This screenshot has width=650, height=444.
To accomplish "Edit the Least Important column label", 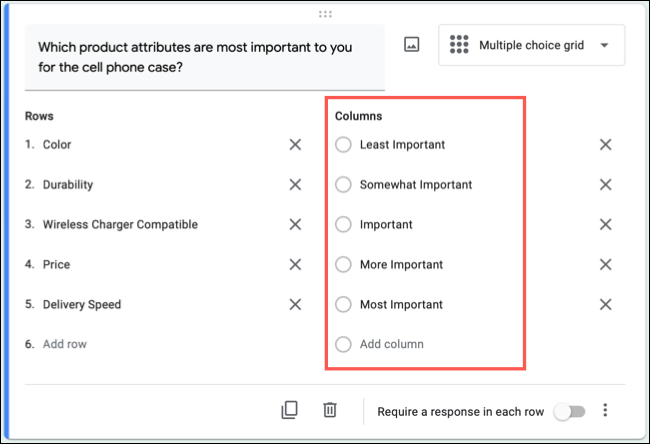I will pos(402,145).
